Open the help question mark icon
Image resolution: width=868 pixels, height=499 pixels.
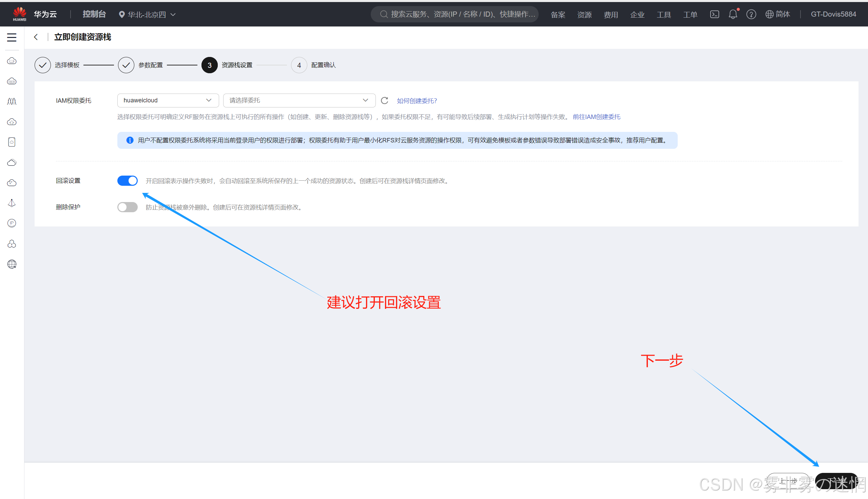click(751, 14)
